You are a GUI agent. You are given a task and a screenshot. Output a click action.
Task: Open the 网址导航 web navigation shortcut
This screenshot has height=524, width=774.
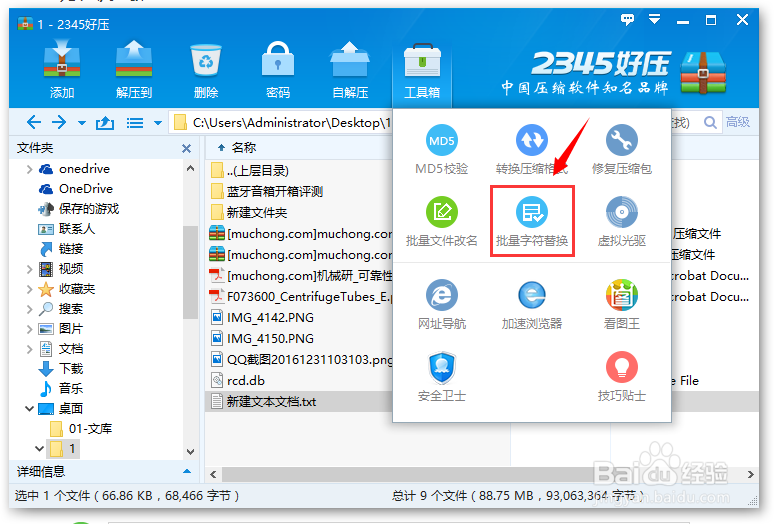441,304
